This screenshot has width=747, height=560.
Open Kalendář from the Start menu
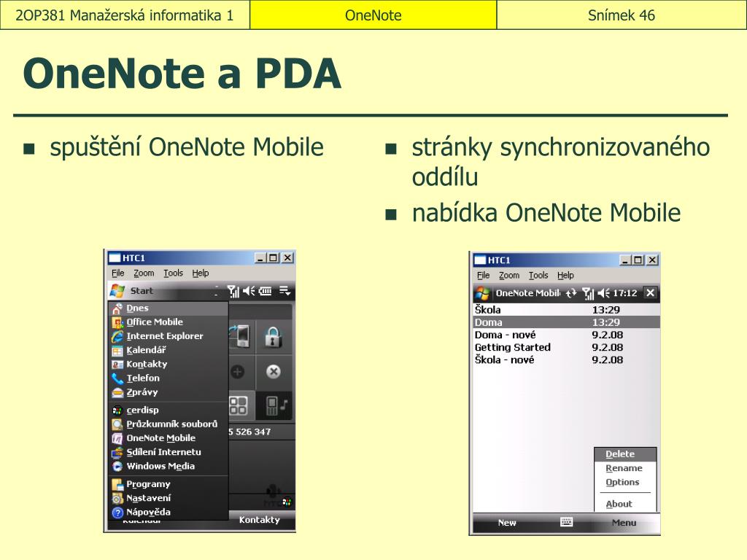point(169,350)
